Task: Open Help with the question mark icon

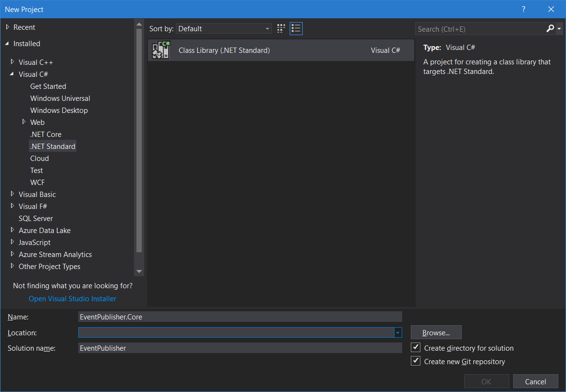Action: coord(523,9)
